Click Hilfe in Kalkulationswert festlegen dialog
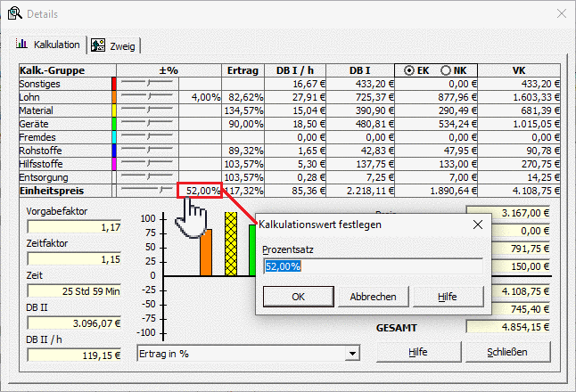This screenshot has width=576, height=392. tap(448, 297)
